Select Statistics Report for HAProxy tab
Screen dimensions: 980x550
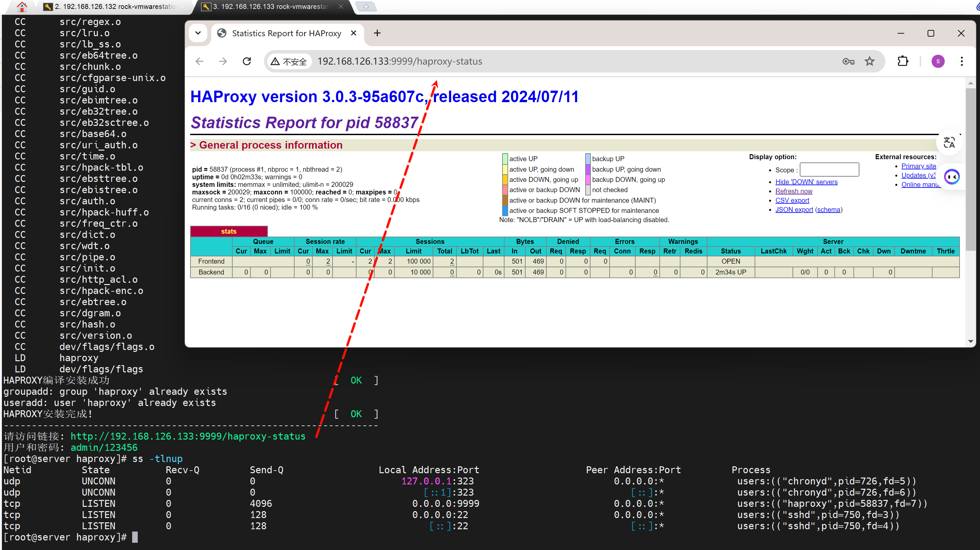pyautogui.click(x=286, y=33)
